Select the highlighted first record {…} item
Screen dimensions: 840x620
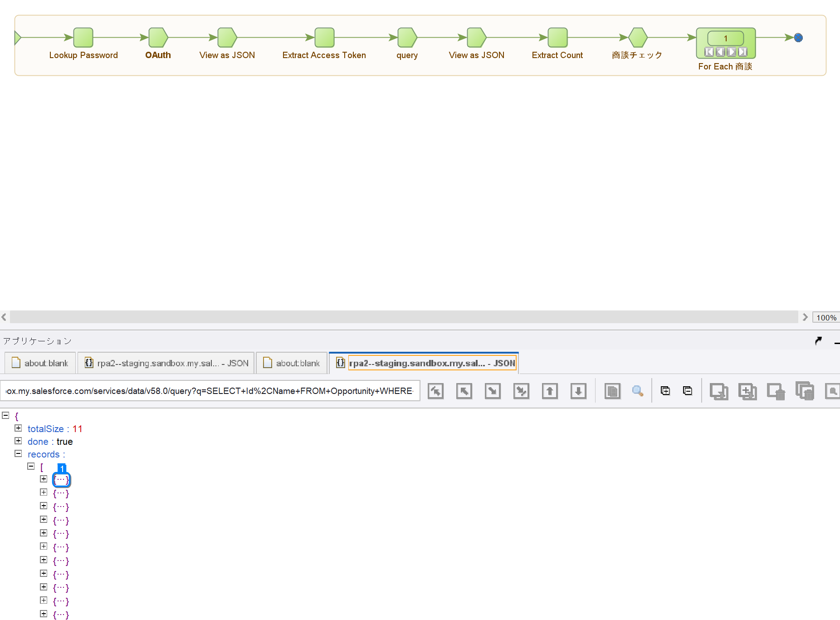point(61,480)
